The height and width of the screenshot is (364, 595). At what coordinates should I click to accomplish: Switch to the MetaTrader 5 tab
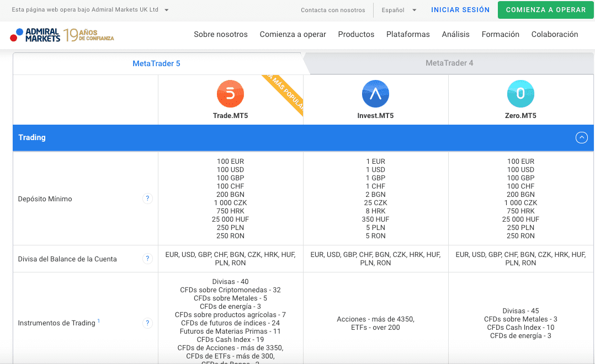click(x=156, y=64)
